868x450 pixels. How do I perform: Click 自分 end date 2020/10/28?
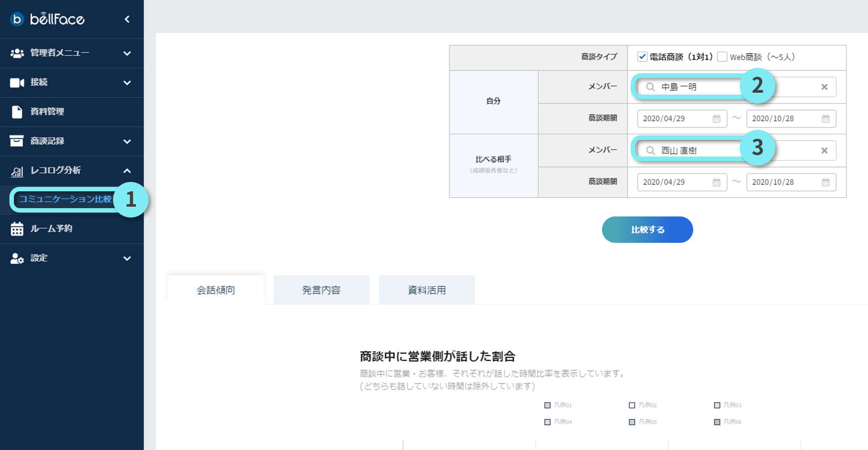click(791, 119)
